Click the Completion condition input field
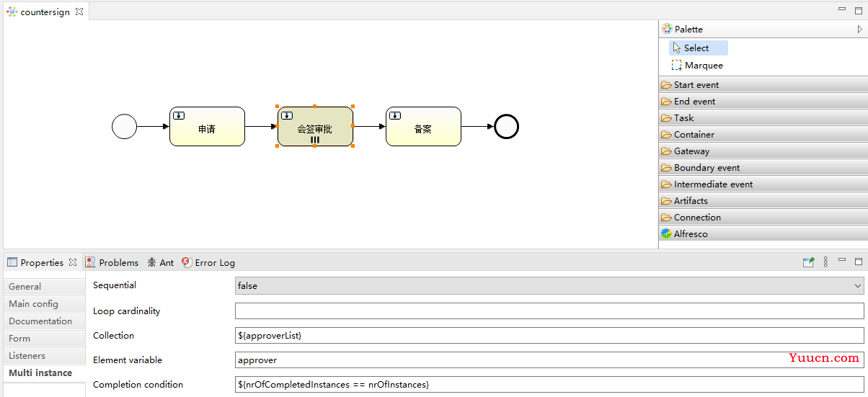This screenshot has height=397, width=868. click(549, 384)
